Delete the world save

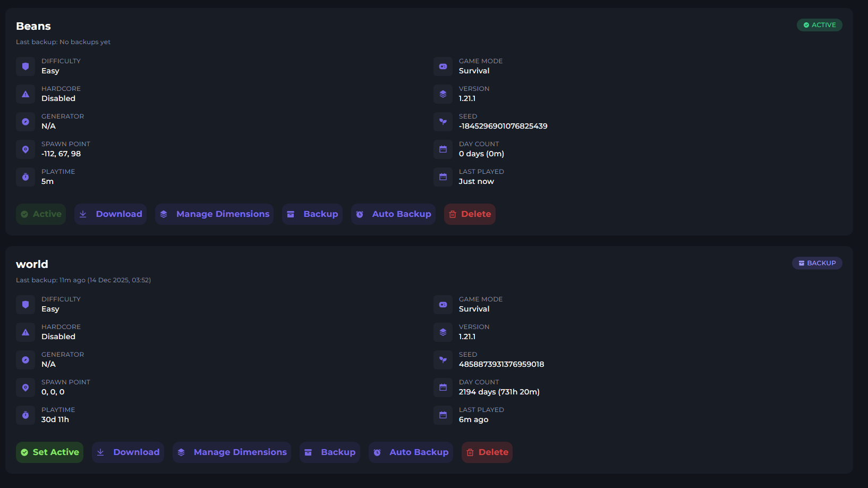[x=487, y=452]
